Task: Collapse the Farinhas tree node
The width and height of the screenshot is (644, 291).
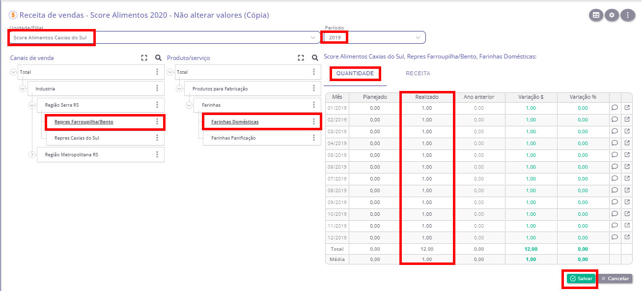Action: [x=189, y=105]
